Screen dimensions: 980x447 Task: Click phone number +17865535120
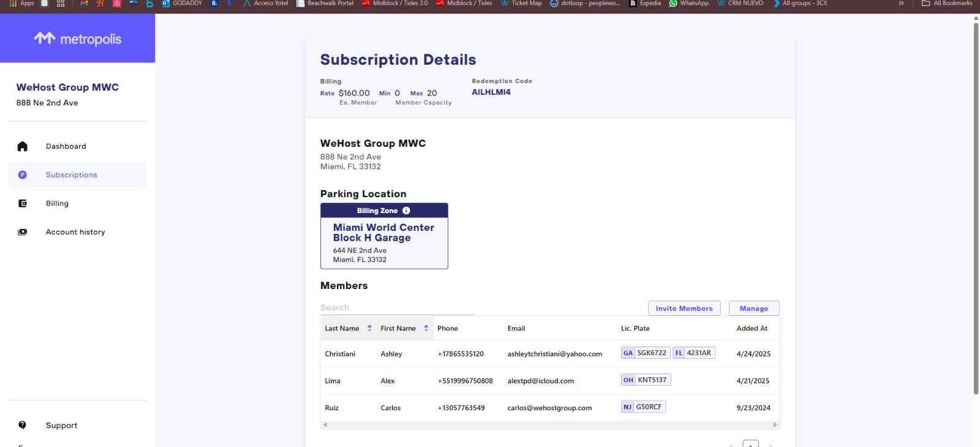coord(461,354)
